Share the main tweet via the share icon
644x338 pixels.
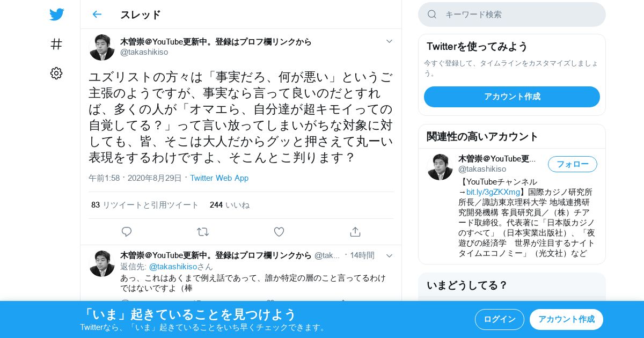pos(355,232)
